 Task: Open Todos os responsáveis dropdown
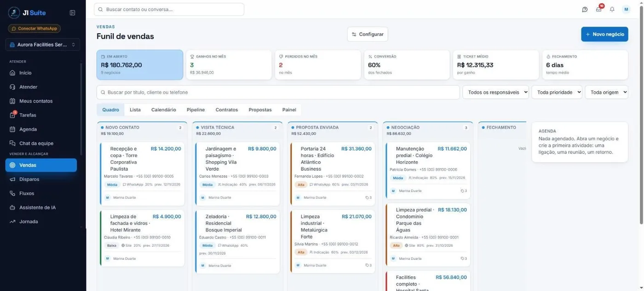point(495,92)
